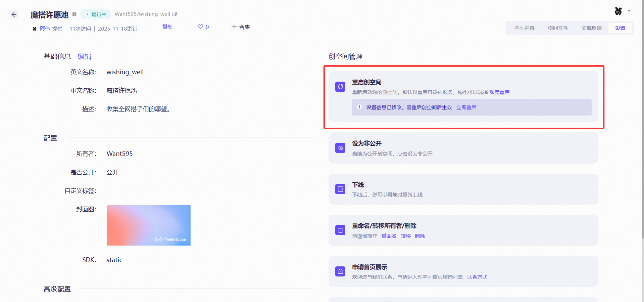Open the 下线 card

pyautogui.click(x=463, y=189)
